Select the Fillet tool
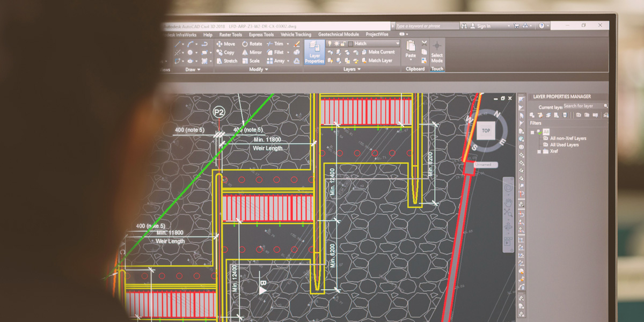 [275, 53]
